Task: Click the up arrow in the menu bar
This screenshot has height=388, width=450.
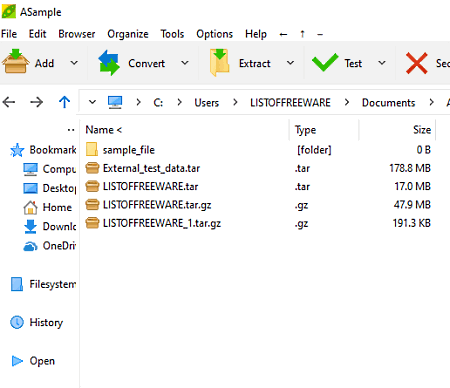Action: (x=302, y=34)
